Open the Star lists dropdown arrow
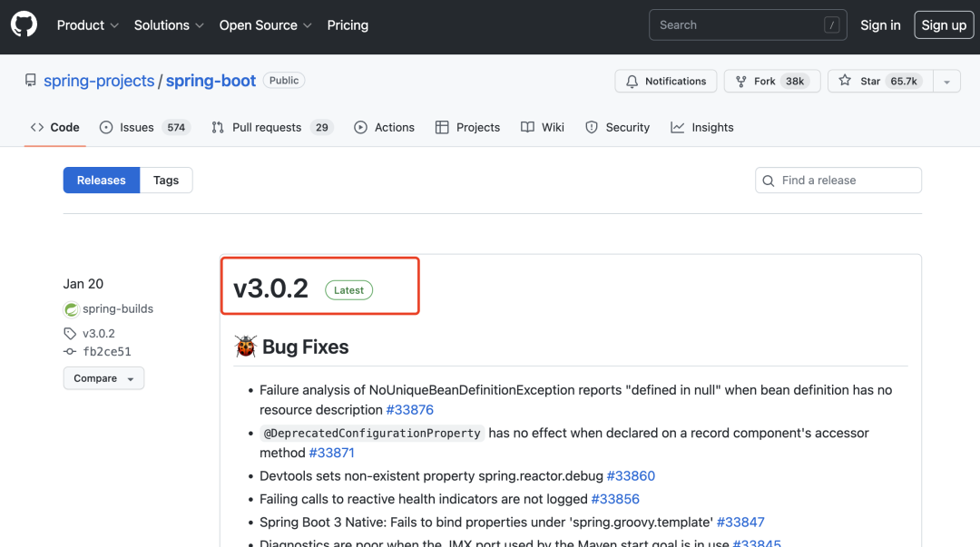The width and height of the screenshot is (980, 547). click(x=946, y=82)
